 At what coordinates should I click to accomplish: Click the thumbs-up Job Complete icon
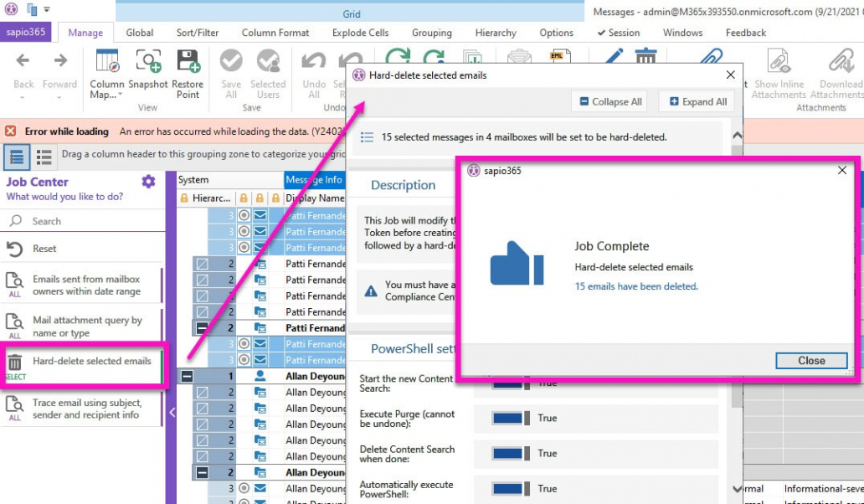[x=517, y=264]
